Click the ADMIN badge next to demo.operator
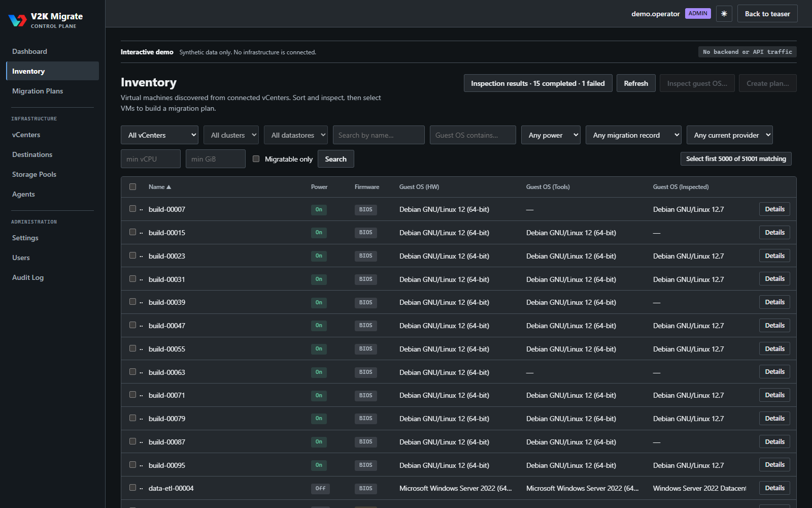812x508 pixels. click(x=698, y=14)
